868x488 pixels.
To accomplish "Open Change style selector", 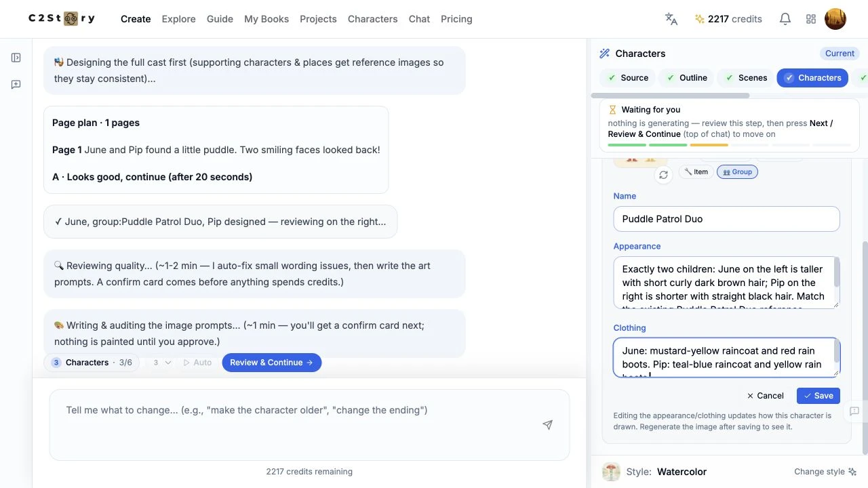I will click(825, 472).
